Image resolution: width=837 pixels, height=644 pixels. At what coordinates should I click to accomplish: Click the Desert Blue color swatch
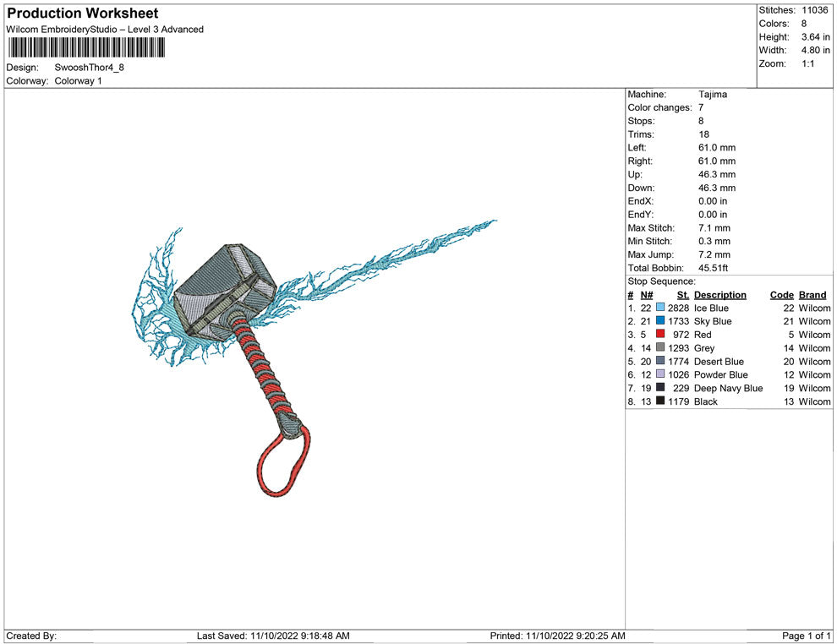[660, 361]
